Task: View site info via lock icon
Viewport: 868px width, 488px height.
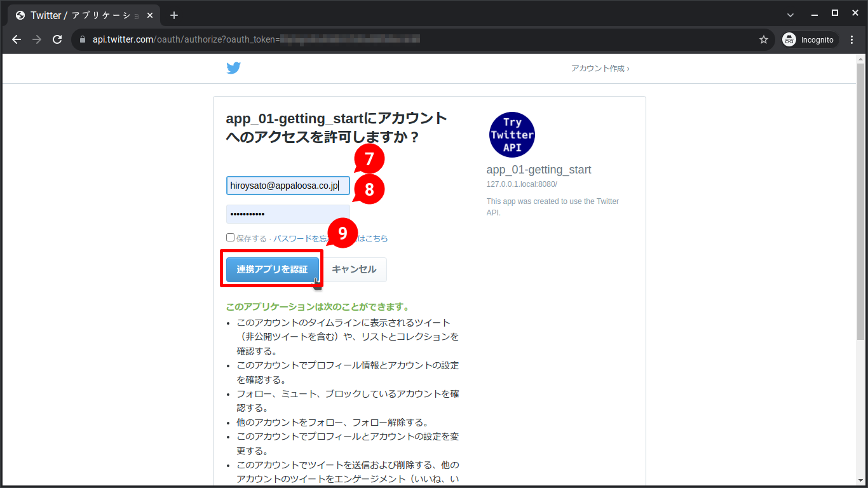Action: (82, 39)
